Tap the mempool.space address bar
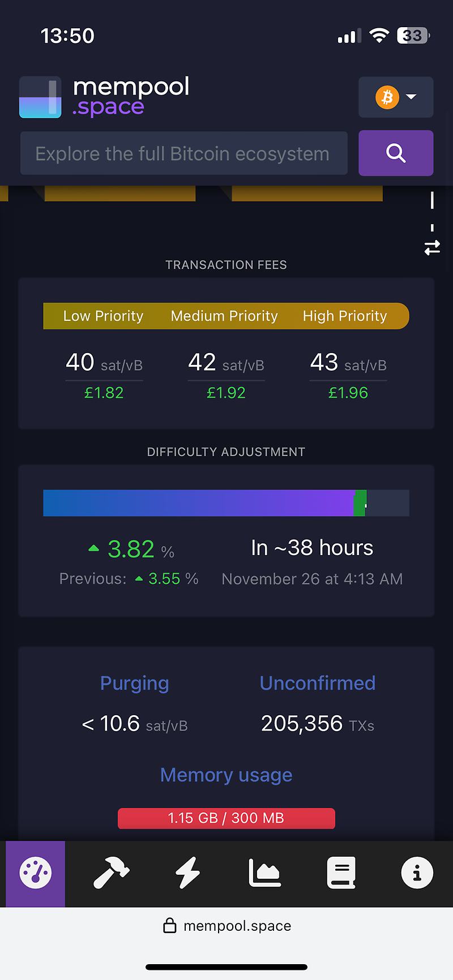Image resolution: width=453 pixels, height=980 pixels. 227,926
